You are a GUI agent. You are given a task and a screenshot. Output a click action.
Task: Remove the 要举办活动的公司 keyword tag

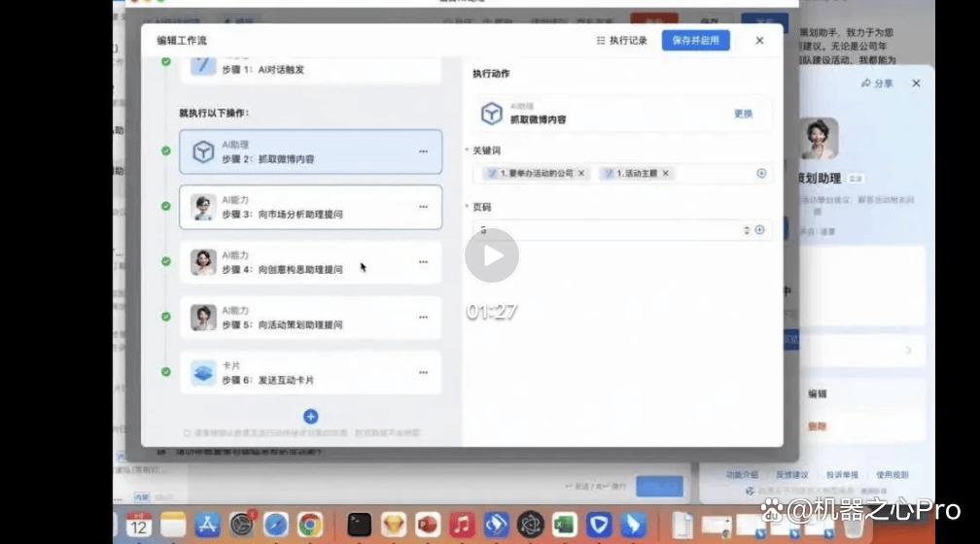(x=581, y=173)
